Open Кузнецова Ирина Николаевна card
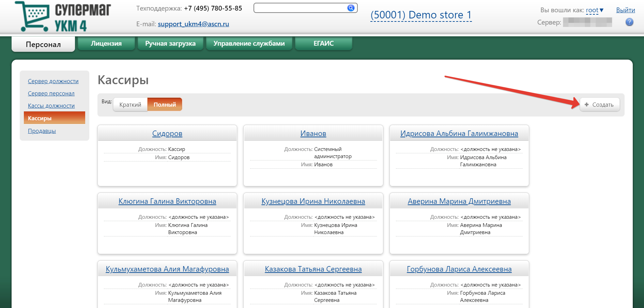 (x=313, y=201)
